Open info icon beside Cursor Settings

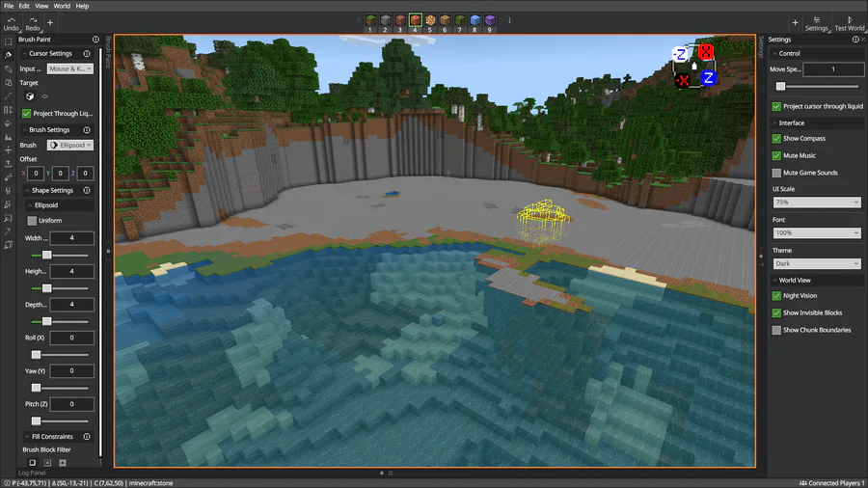[87, 54]
